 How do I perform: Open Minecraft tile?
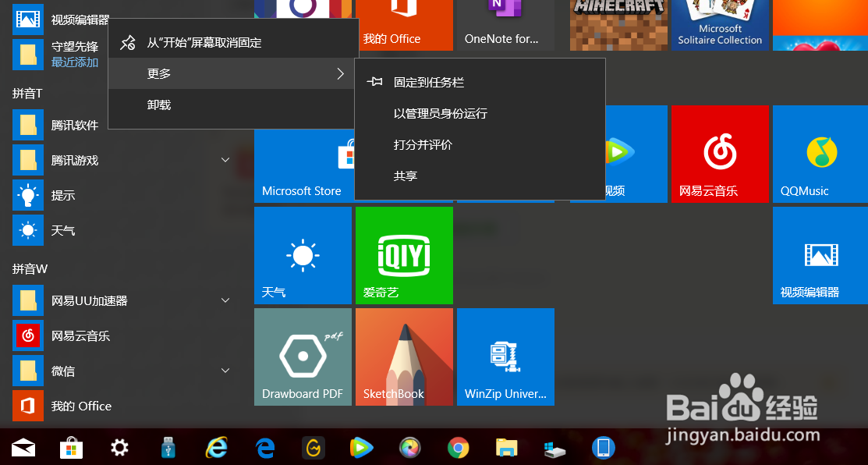(619, 26)
